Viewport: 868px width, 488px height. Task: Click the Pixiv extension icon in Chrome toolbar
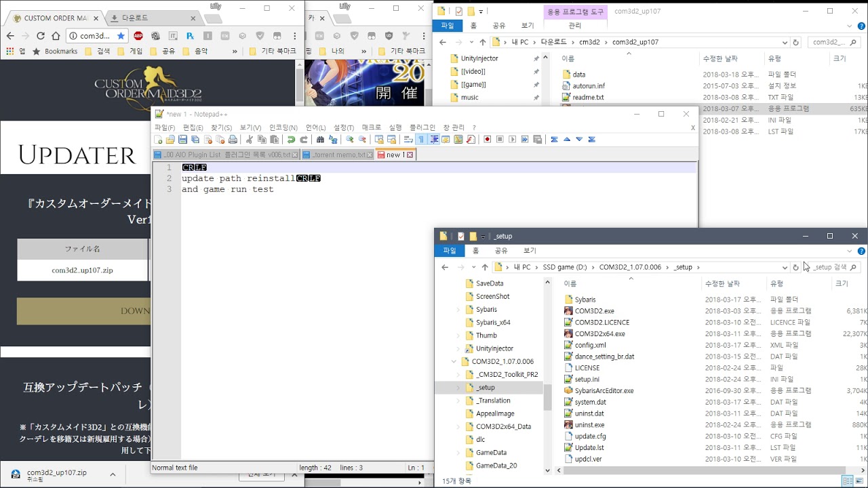click(x=191, y=36)
